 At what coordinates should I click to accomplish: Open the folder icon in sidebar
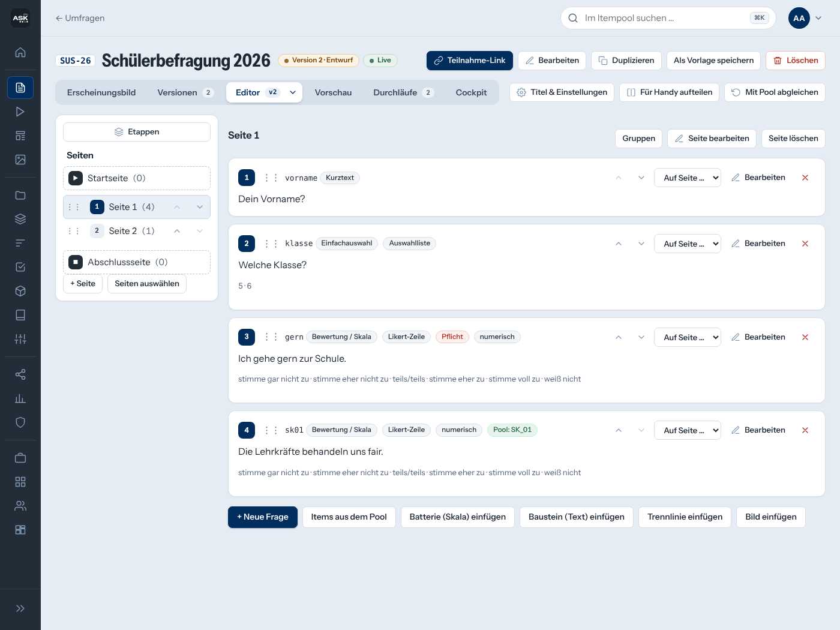[20, 195]
